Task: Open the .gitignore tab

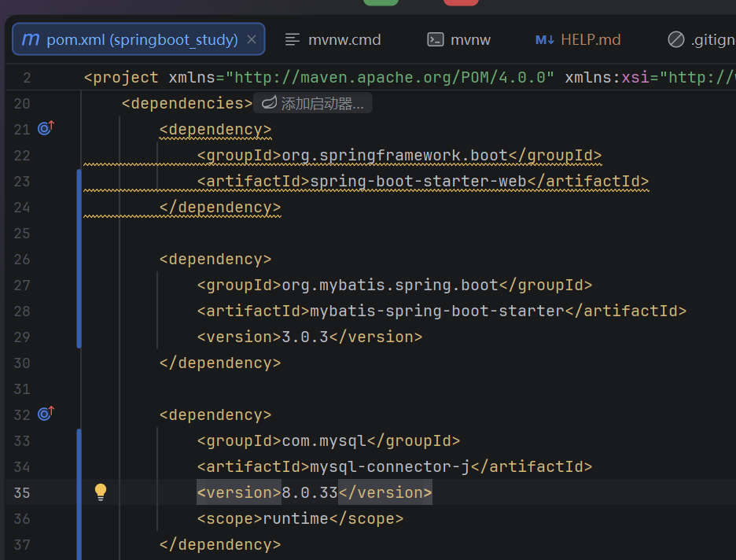Action: click(701, 39)
